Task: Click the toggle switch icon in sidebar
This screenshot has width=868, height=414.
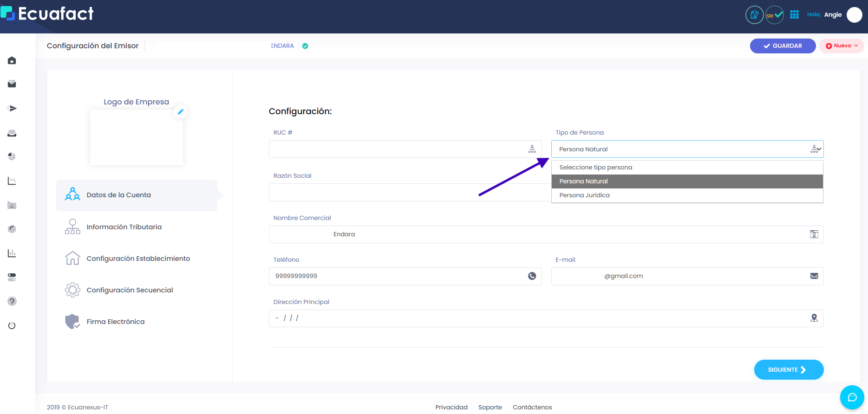Action: 12,277
